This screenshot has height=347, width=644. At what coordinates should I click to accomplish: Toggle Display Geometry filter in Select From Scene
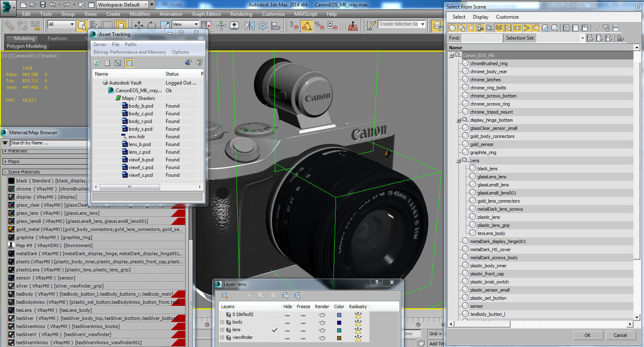[x=452, y=28]
